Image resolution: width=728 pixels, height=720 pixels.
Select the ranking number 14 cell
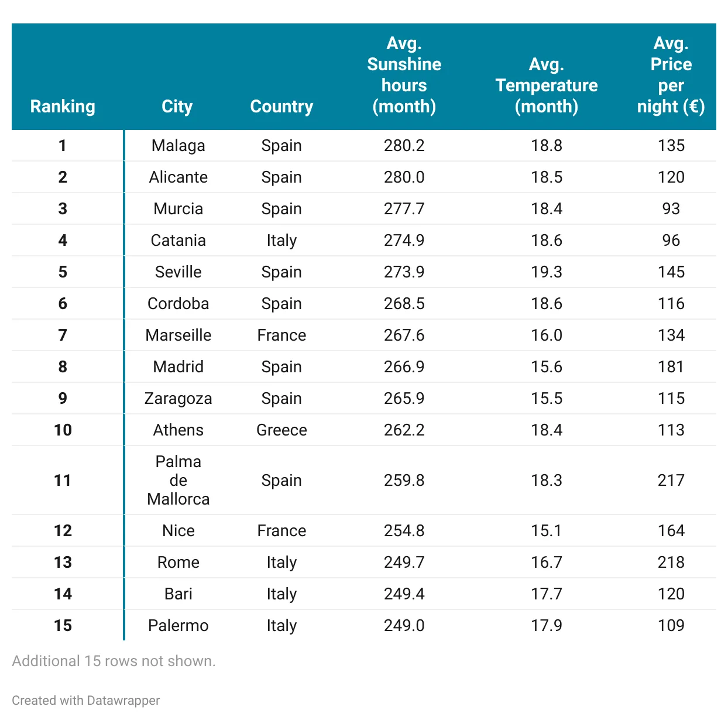click(x=63, y=594)
